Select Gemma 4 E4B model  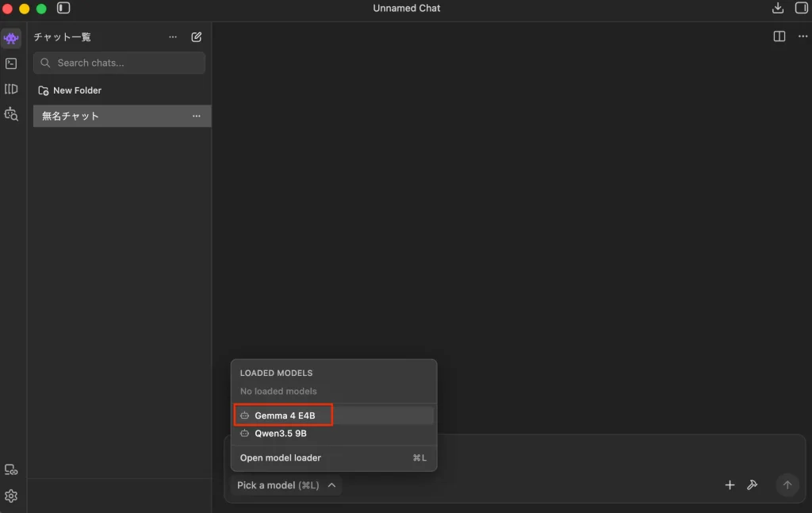tap(285, 415)
